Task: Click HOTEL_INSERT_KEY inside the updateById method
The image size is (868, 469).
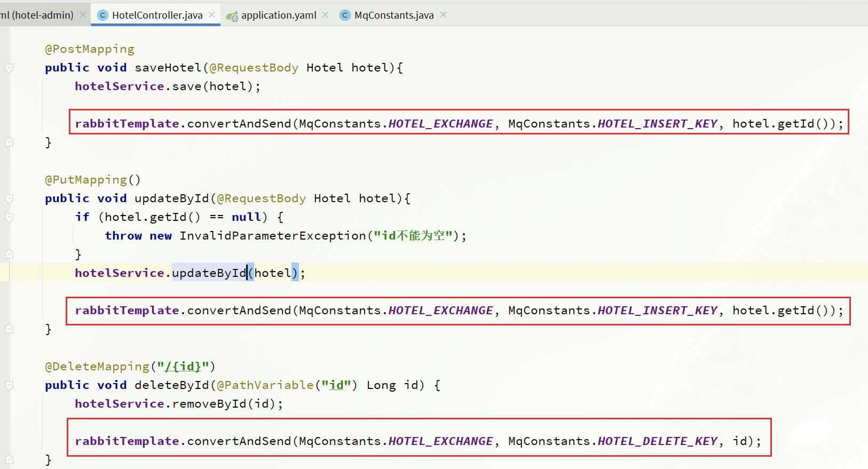Action: point(657,311)
